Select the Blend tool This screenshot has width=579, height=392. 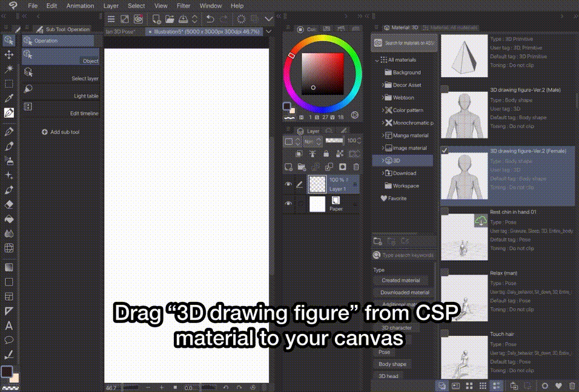pyautogui.click(x=8, y=234)
